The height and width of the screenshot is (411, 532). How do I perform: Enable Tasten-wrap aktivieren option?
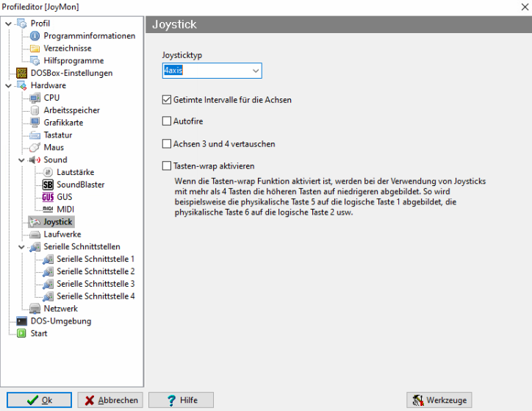click(166, 166)
